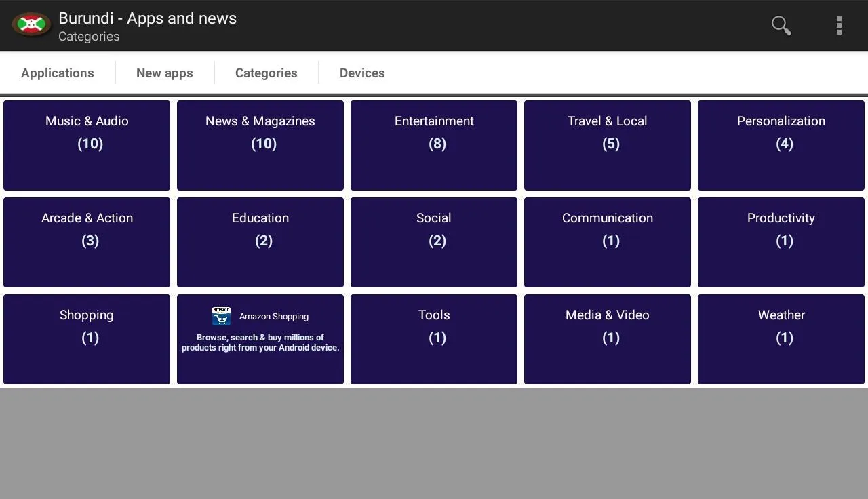The height and width of the screenshot is (499, 868).
Task: Open the search magnifier icon
Action: [781, 25]
